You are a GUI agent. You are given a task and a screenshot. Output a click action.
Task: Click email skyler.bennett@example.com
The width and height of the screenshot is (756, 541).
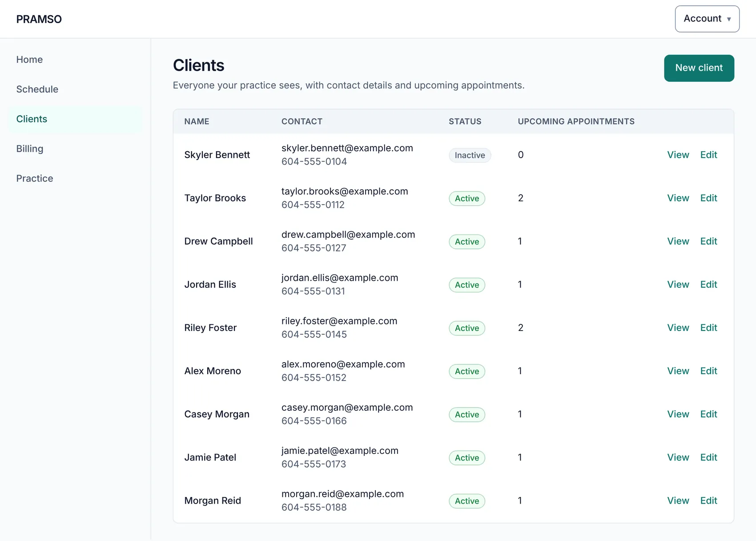click(347, 148)
